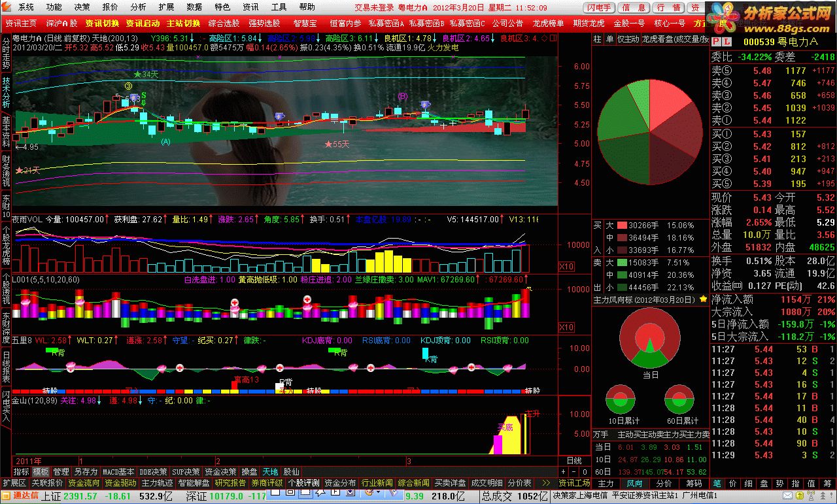Click the 闪电手 button
Image resolution: width=837 pixels, height=504 pixels.
(600, 7)
